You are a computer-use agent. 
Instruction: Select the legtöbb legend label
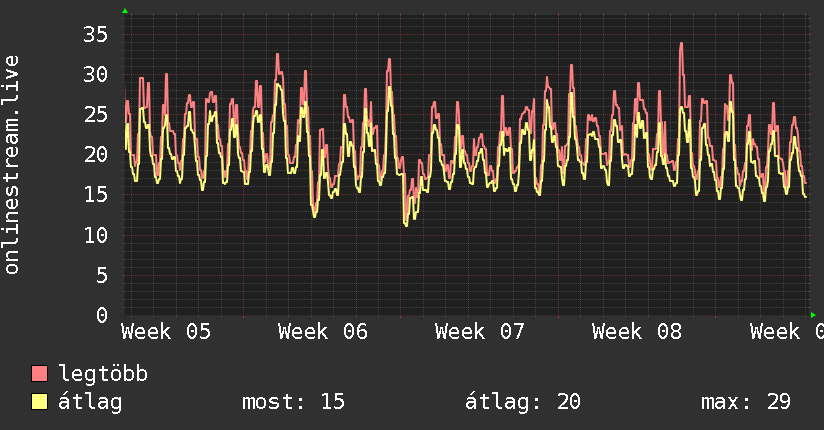(x=103, y=374)
